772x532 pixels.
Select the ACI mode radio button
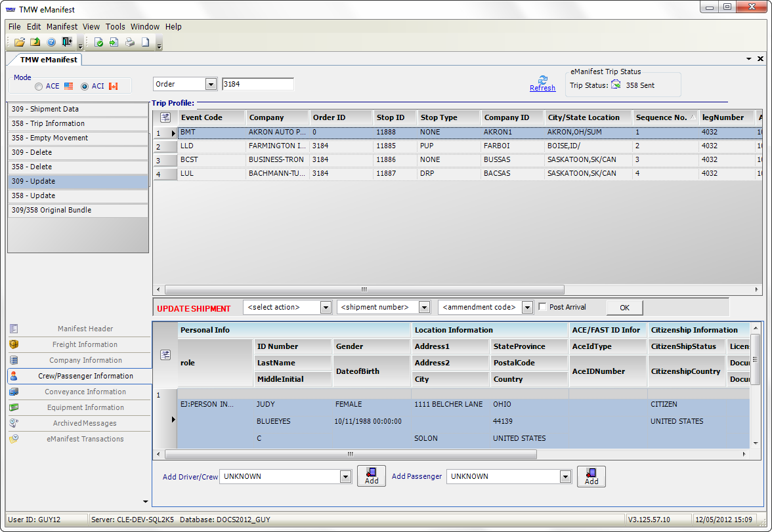[x=85, y=86]
